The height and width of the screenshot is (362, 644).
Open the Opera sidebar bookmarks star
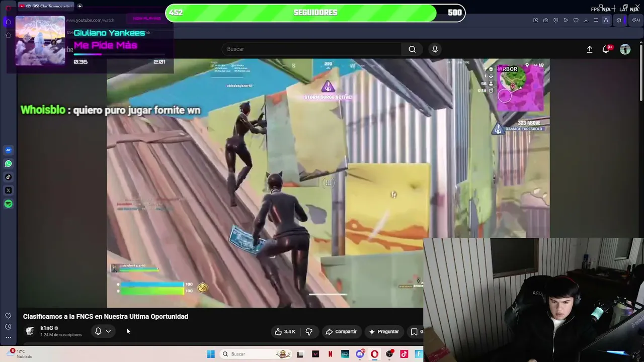[x=8, y=35]
